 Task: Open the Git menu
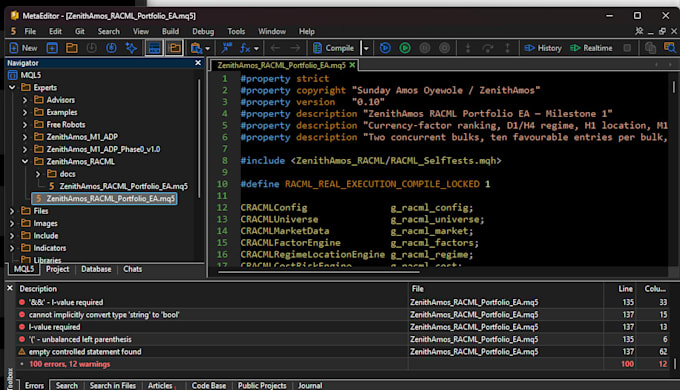click(80, 31)
